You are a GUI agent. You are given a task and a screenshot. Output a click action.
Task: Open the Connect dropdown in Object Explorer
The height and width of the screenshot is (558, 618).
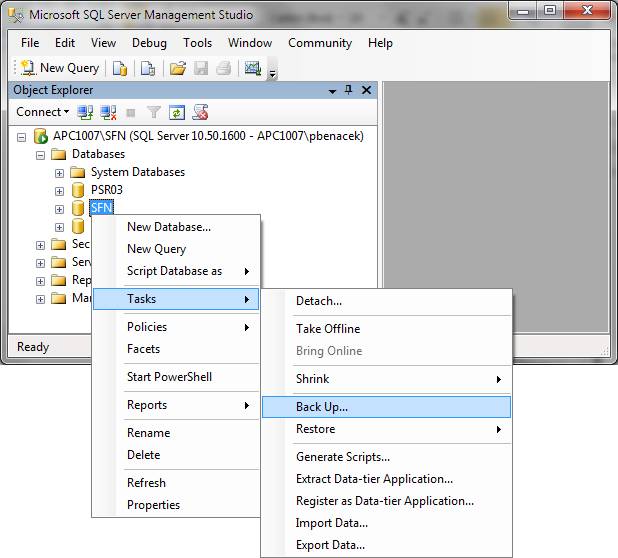click(43, 112)
